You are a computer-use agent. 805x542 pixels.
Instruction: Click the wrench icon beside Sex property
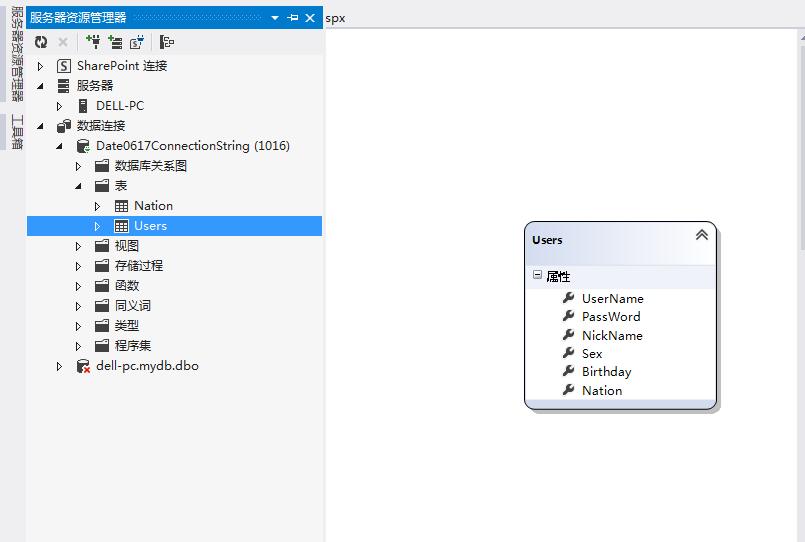click(568, 353)
